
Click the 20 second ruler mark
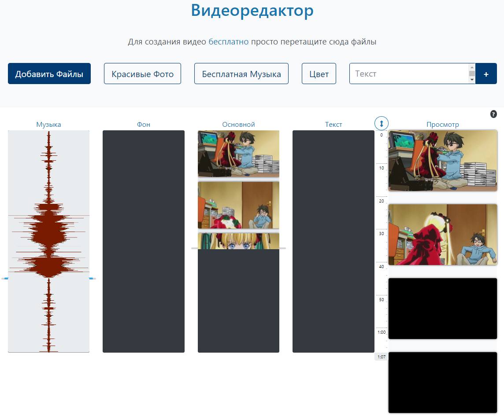[381, 201]
